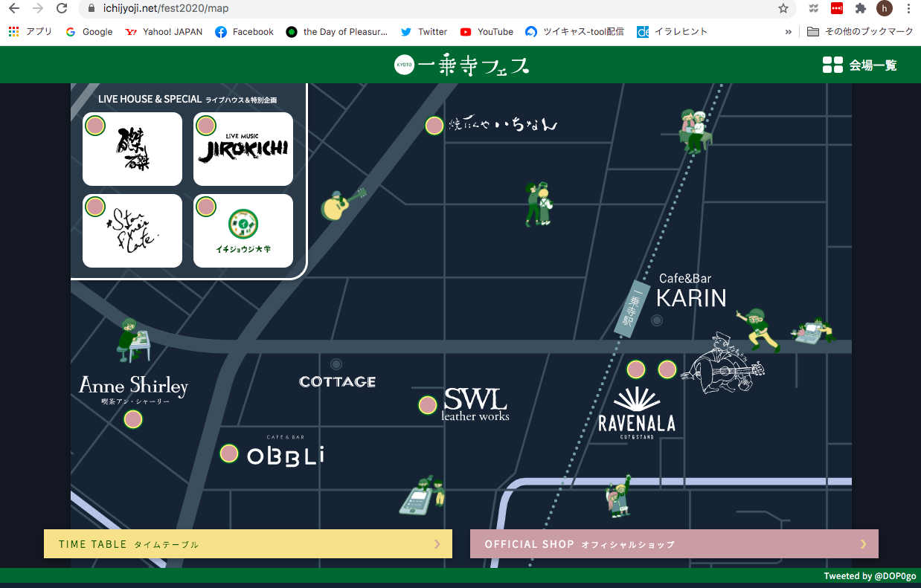Open the 'the Day of Pleasur...' bookmark
The height and width of the screenshot is (588, 921).
(x=337, y=32)
